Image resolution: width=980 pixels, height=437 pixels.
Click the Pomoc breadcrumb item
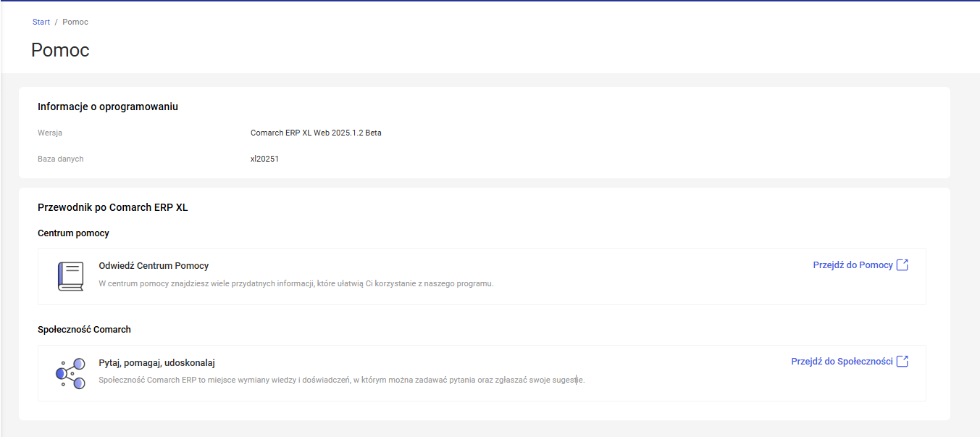75,22
